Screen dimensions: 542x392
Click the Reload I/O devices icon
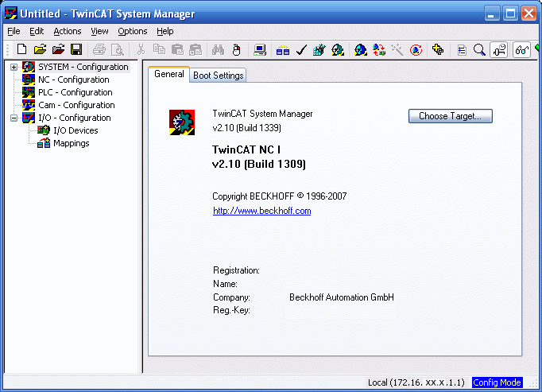(379, 51)
